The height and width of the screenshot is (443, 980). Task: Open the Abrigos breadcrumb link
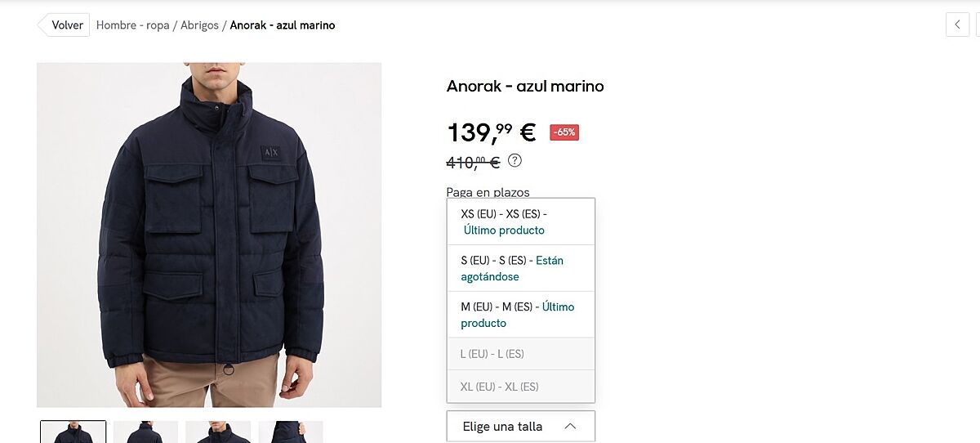(x=199, y=25)
